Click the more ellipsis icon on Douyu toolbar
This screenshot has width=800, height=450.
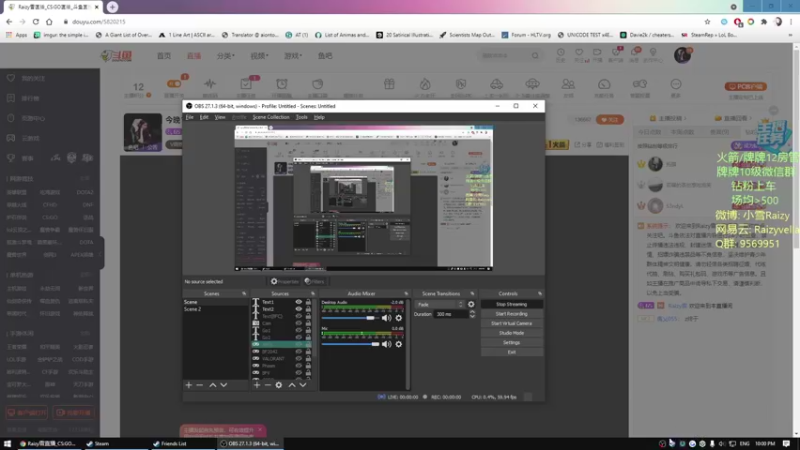click(x=676, y=84)
